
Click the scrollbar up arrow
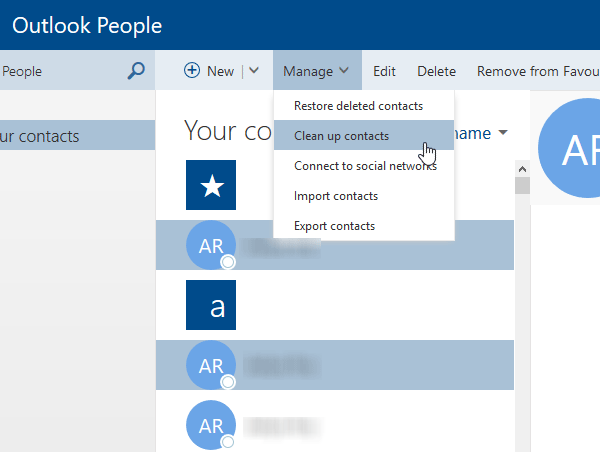(x=522, y=169)
